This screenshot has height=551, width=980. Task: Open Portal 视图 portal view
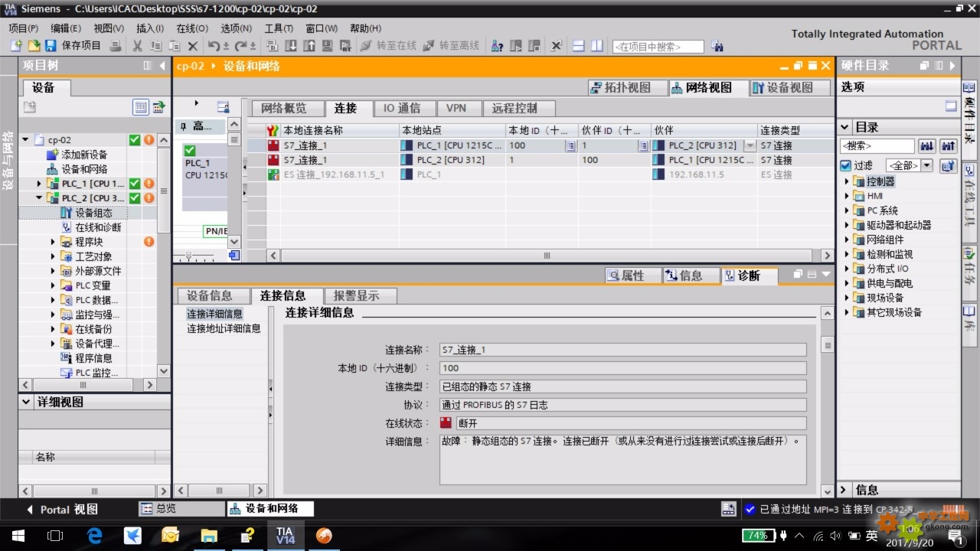[62, 509]
